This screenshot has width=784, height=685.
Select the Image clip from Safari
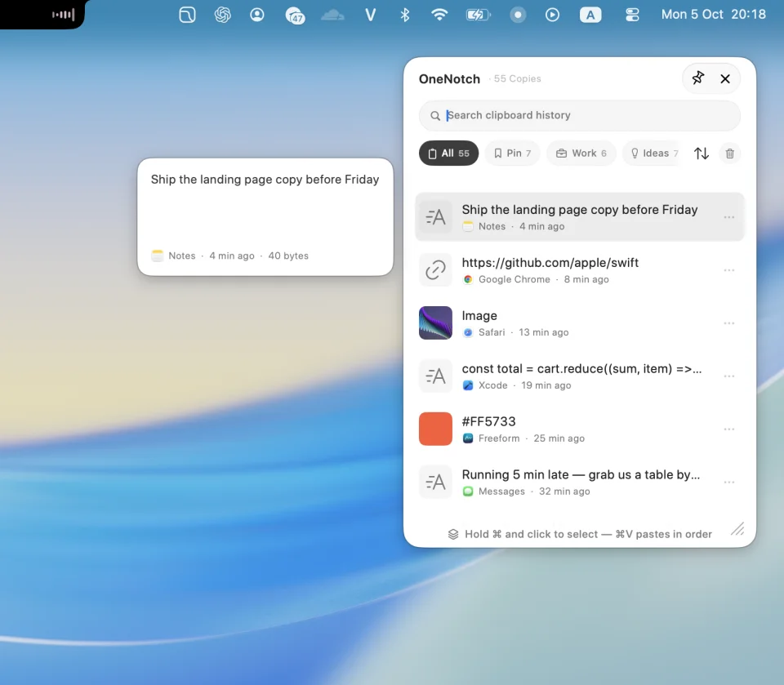tap(580, 323)
